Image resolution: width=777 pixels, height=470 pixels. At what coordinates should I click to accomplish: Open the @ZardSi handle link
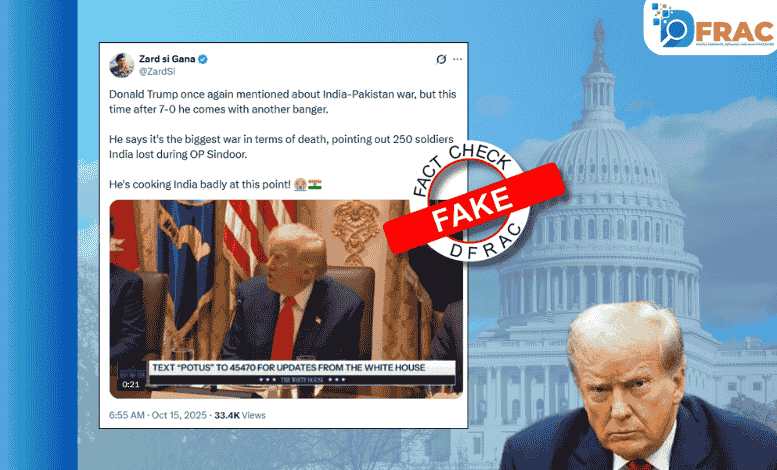157,71
